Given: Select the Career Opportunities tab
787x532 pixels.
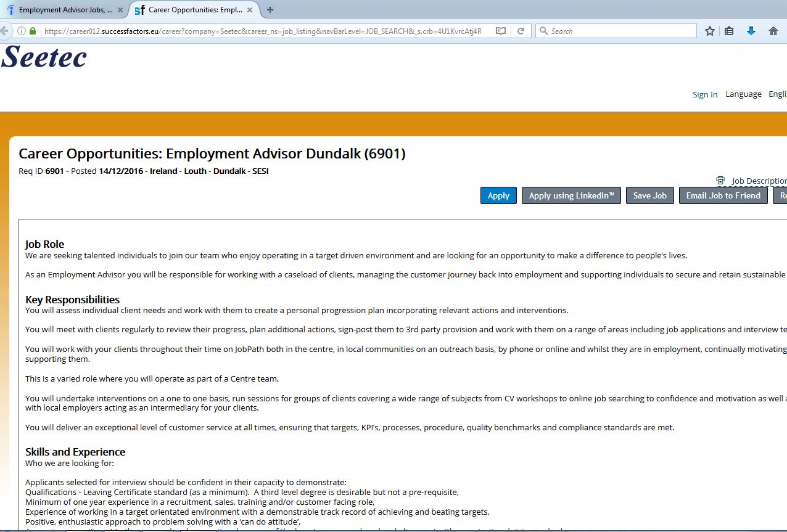Looking at the screenshot, I should 196,10.
